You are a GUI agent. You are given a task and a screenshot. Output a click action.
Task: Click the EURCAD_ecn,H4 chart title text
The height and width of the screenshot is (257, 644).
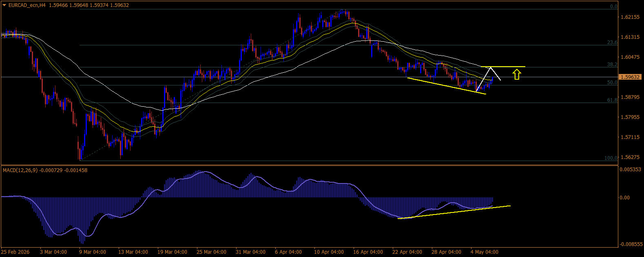[27, 5]
